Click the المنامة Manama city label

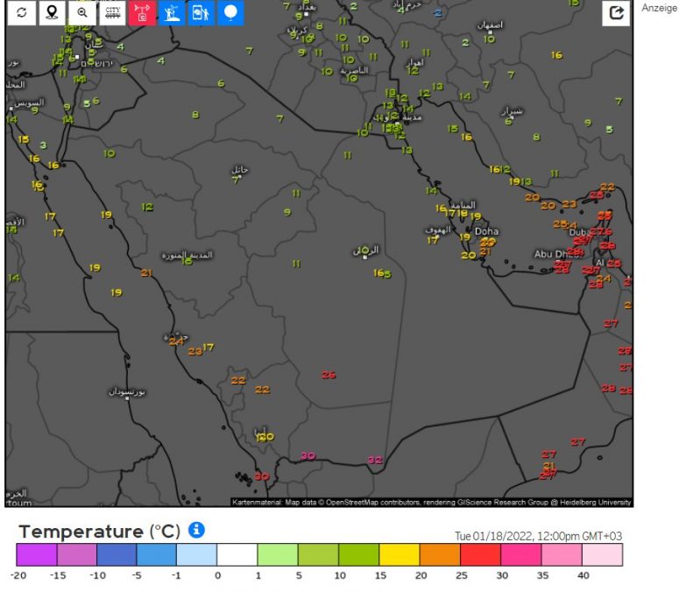click(463, 205)
